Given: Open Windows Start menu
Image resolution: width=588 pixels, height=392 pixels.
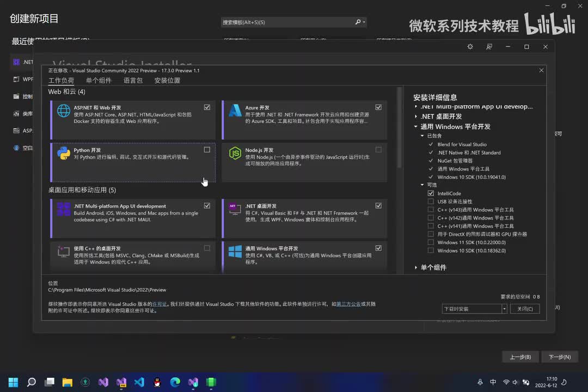Looking at the screenshot, I should pos(13,382).
